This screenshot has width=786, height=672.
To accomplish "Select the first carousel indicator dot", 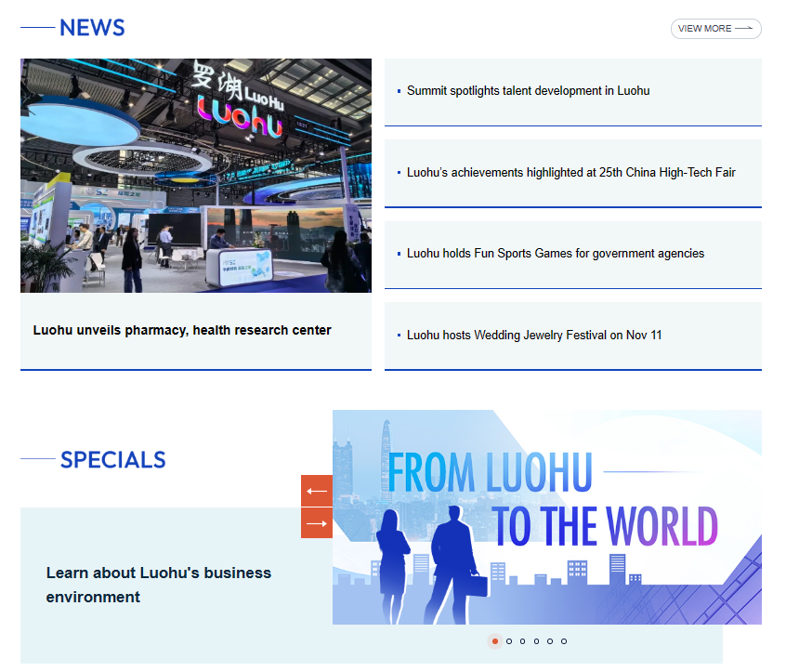I will pos(495,641).
